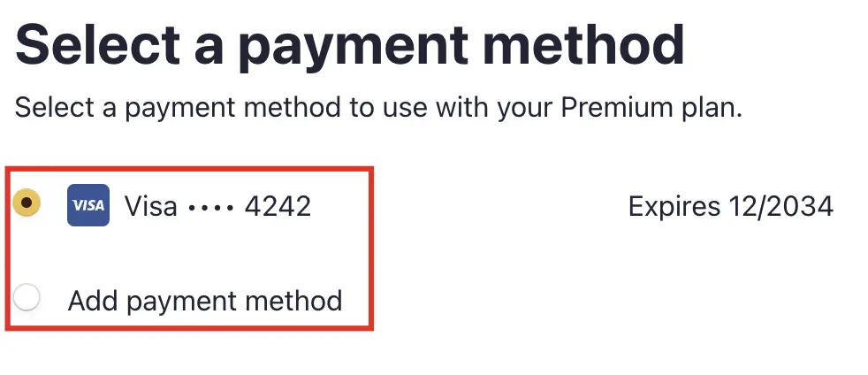Select the Visa 4242 radio button

coord(27,203)
